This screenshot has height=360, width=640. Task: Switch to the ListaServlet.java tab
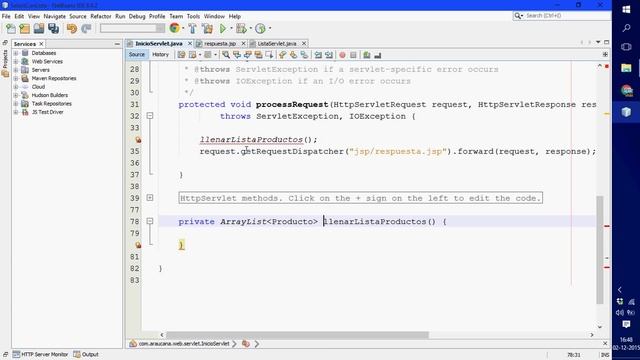(x=277, y=43)
